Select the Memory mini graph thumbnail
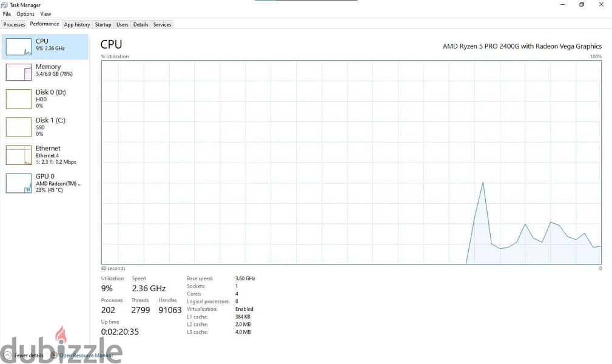612x364 pixels. (18, 72)
